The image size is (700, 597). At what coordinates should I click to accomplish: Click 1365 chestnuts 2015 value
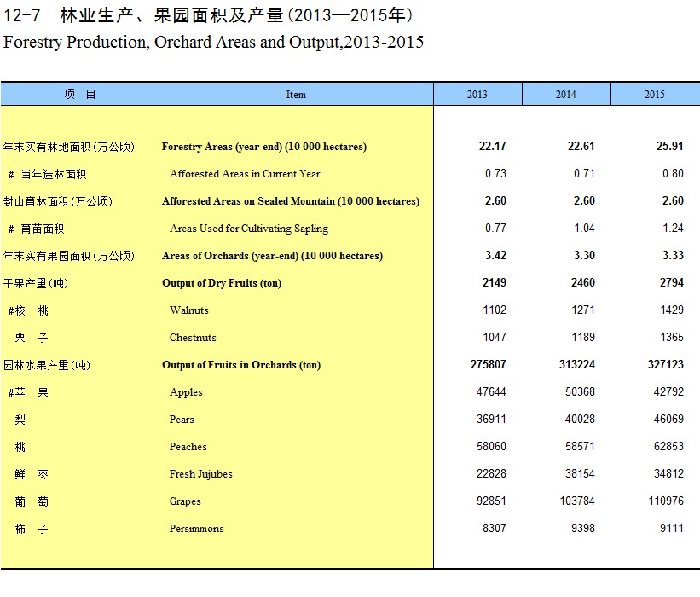click(x=672, y=337)
